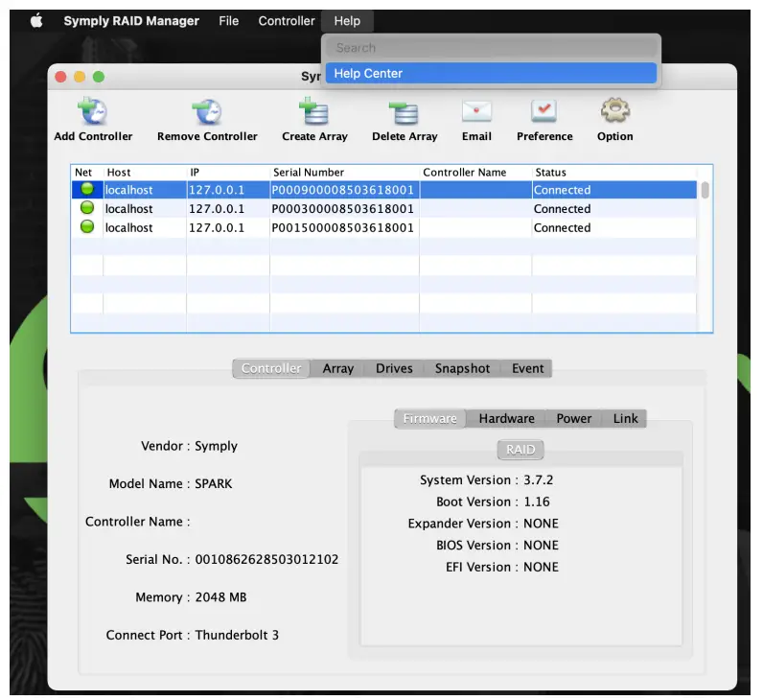This screenshot has height=700, width=763.
Task: Switch to the Array tab
Action: 338,368
